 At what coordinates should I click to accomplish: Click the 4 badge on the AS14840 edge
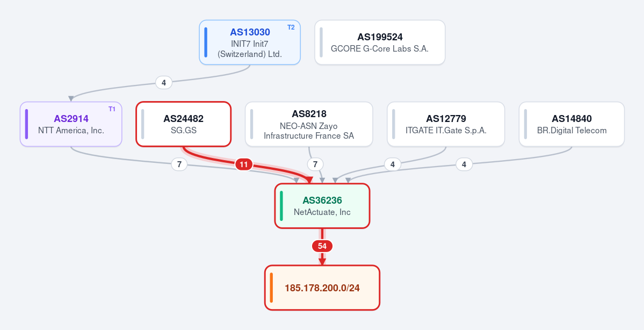[464, 164]
